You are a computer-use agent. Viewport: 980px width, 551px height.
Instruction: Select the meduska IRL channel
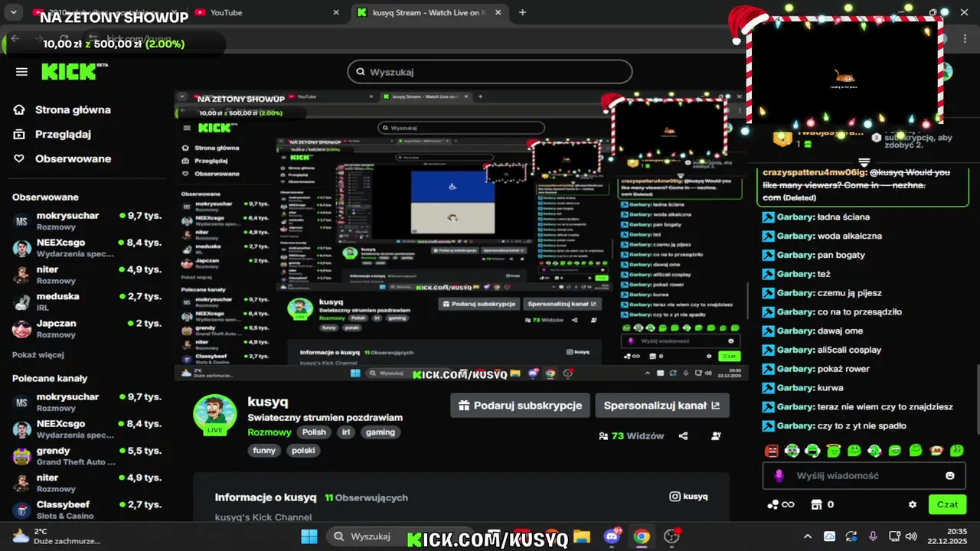[x=87, y=301]
